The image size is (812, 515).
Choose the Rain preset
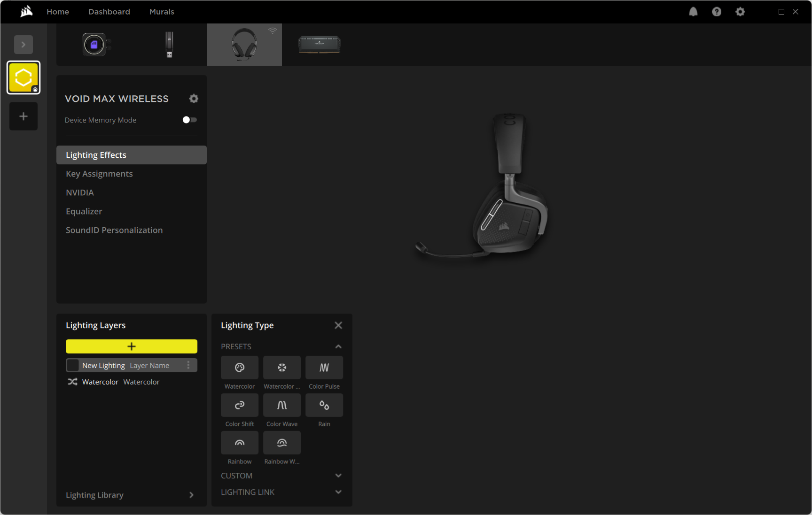[x=324, y=405]
